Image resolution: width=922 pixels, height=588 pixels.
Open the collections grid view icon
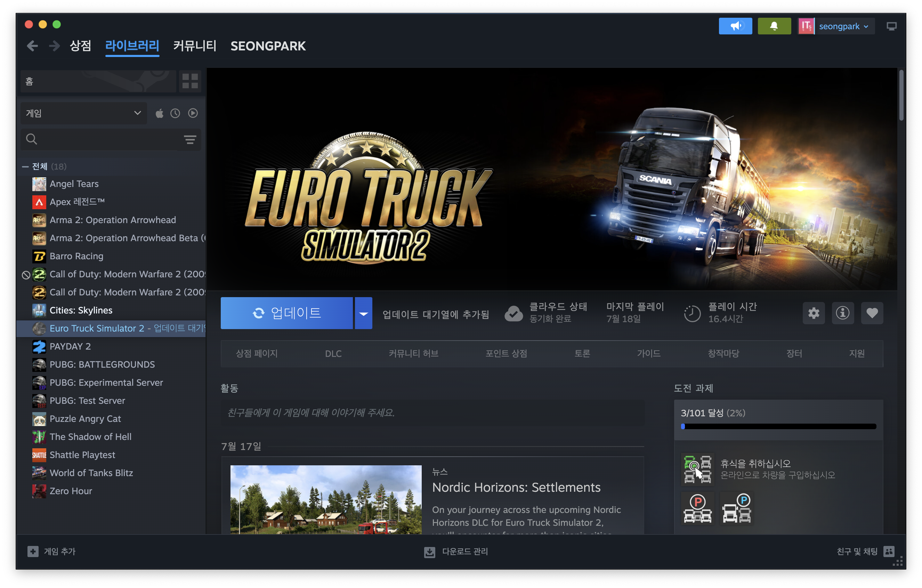click(x=190, y=81)
